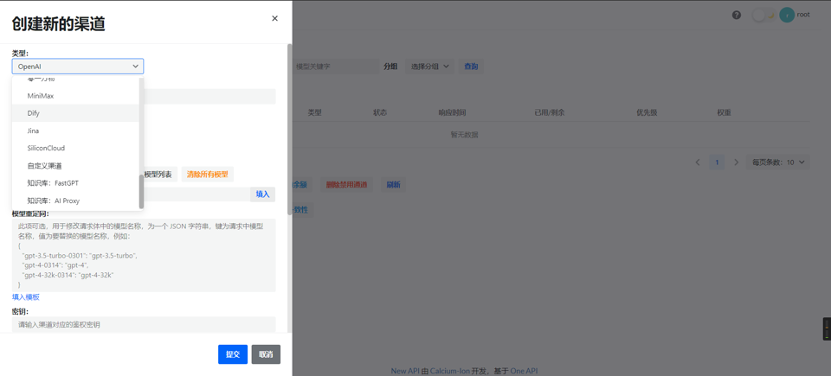The height and width of the screenshot is (376, 832).
Task: Click the 状态 column header
Action: tap(380, 113)
